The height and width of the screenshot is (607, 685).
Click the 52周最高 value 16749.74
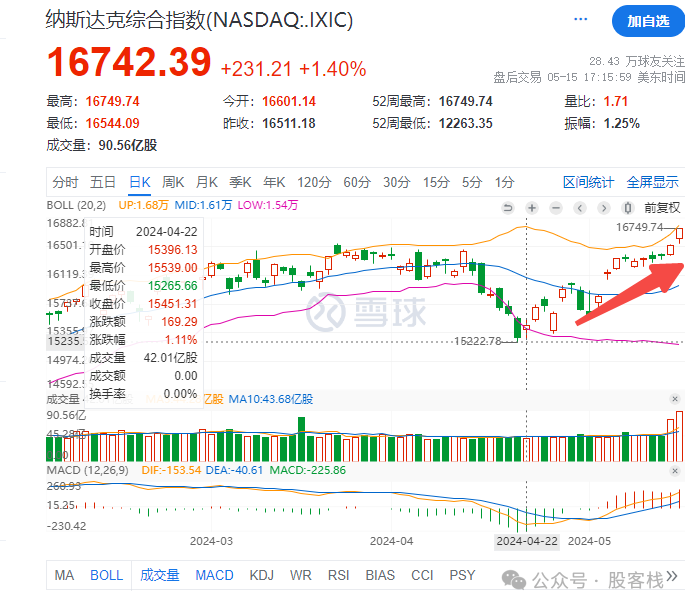click(465, 101)
